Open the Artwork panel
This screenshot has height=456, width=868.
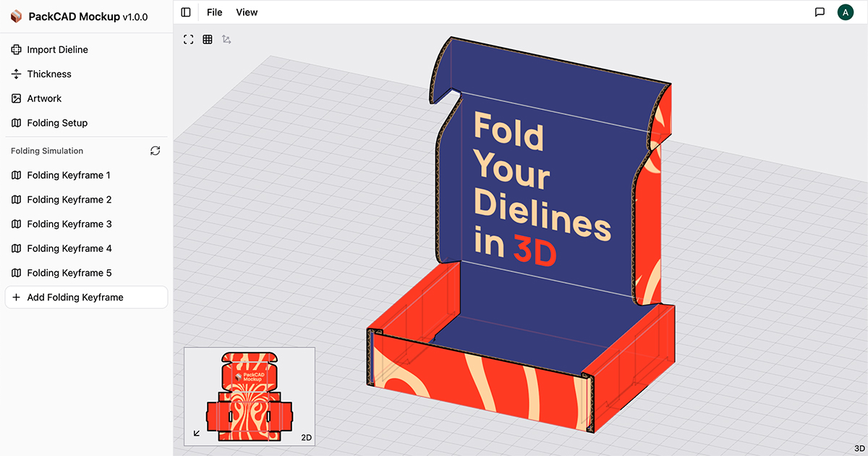(x=45, y=98)
